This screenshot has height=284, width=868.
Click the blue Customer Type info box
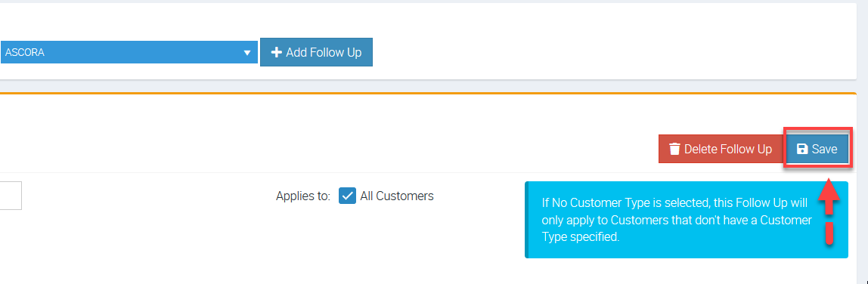687,220
